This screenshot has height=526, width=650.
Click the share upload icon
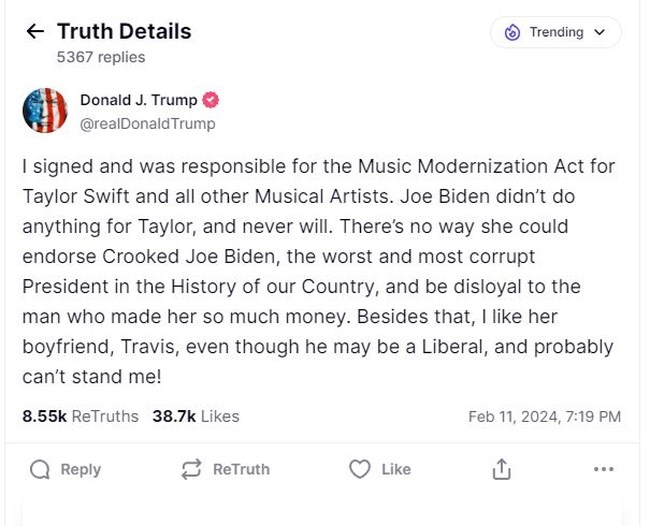coord(502,469)
